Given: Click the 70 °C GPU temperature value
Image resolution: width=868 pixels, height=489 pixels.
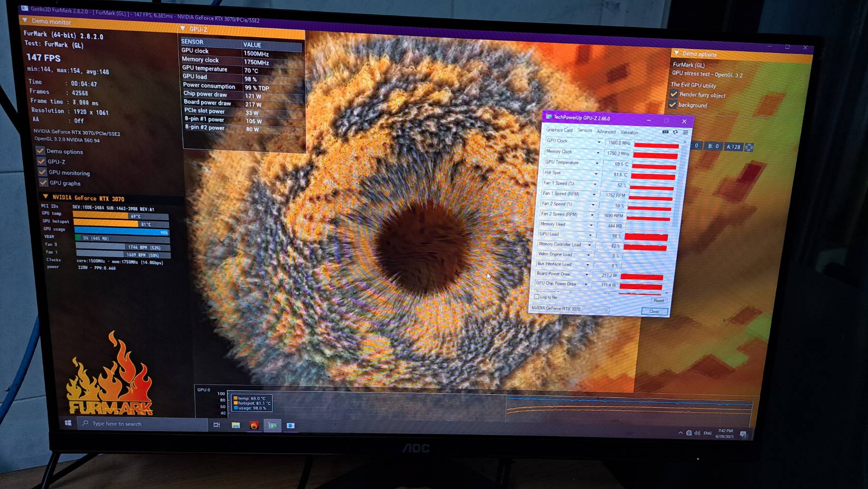Looking at the screenshot, I should point(251,71).
